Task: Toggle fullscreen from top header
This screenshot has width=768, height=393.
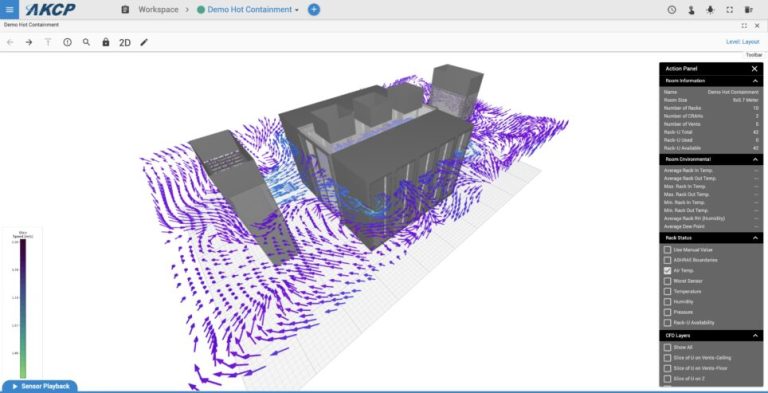Action: (729, 10)
